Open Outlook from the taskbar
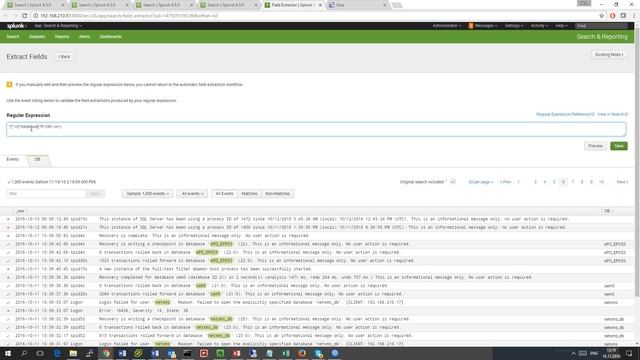640x360 pixels. [171, 353]
